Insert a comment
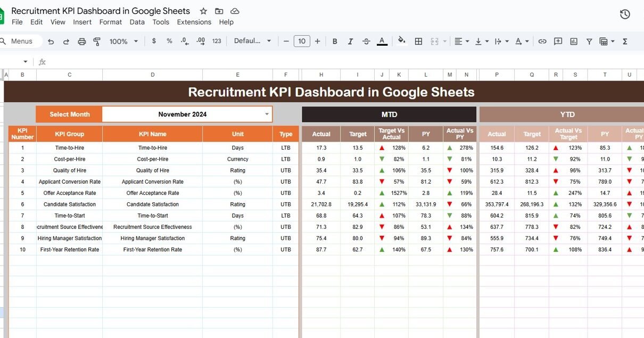644x338 pixels. pyautogui.click(x=558, y=41)
